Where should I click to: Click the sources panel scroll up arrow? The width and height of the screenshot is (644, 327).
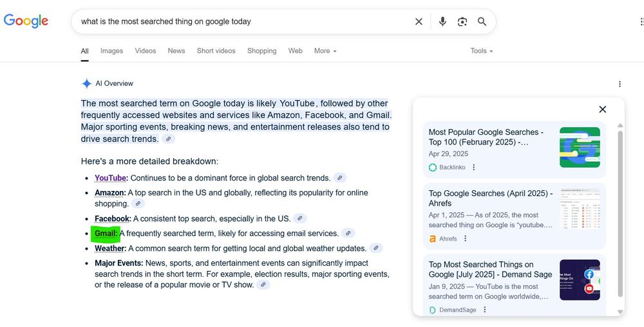tap(620, 126)
